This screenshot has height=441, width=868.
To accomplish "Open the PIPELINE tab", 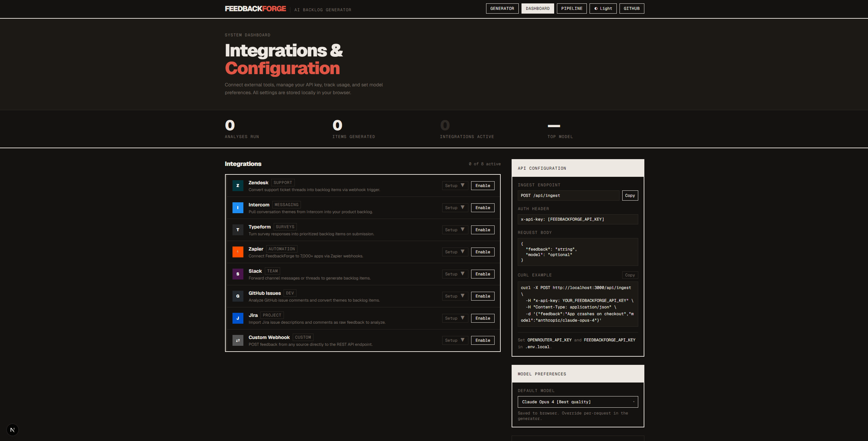I will click(x=571, y=8).
